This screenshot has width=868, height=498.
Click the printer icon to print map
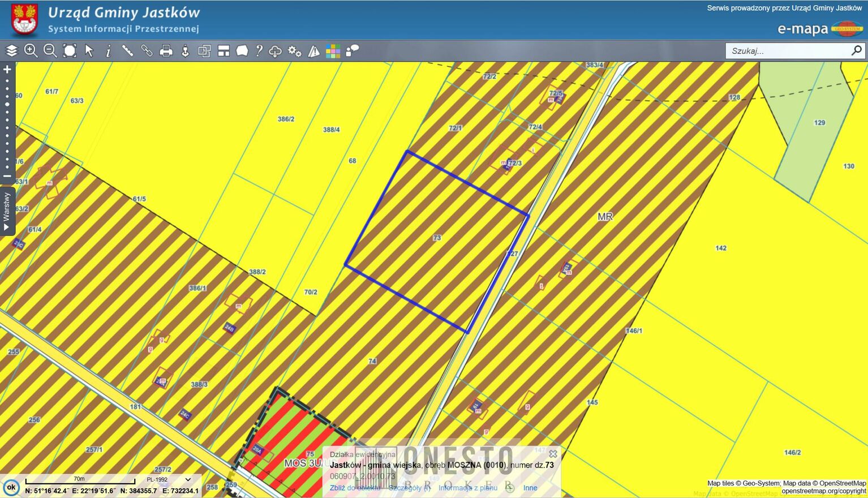point(166,51)
